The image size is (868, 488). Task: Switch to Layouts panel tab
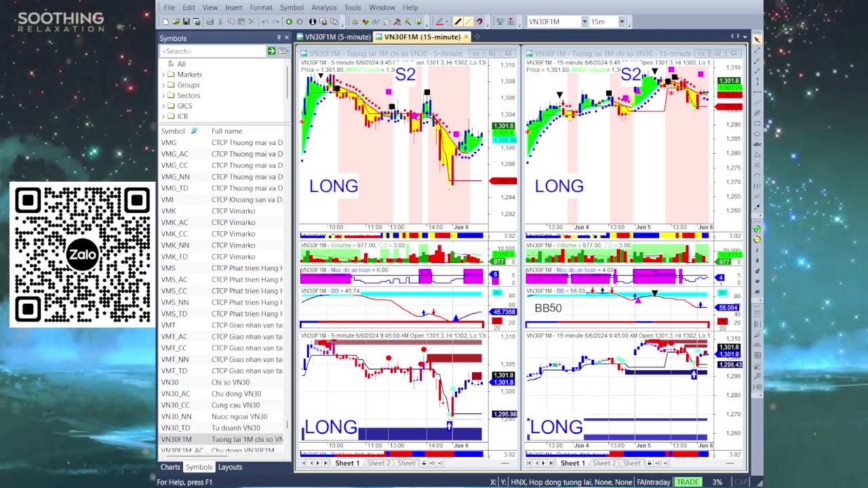pos(230,467)
